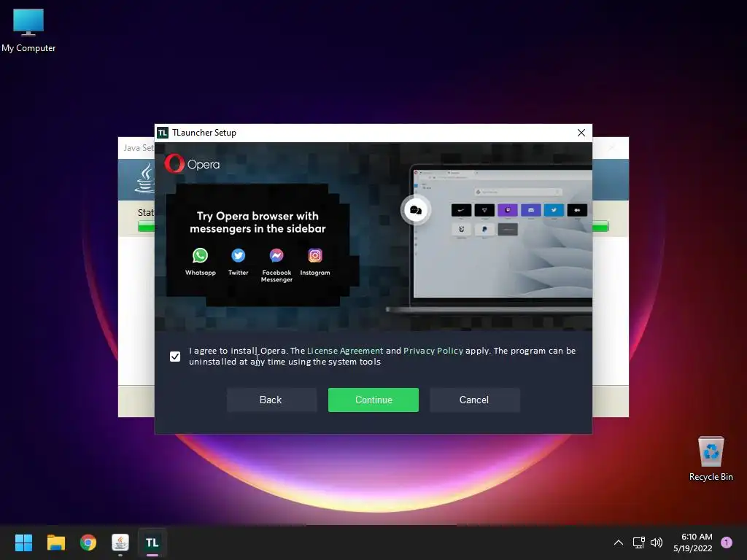Launch Google Chrome from the taskbar
This screenshot has width=747, height=560.
[88, 542]
